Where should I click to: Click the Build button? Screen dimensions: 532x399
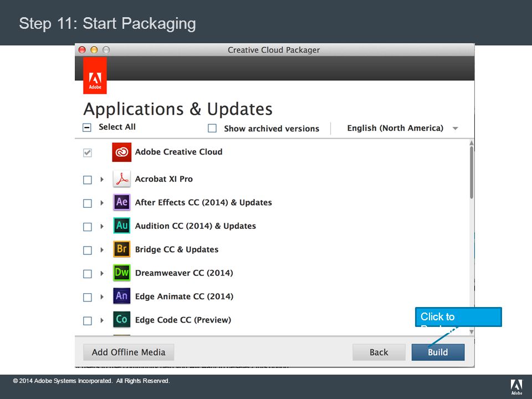tap(438, 352)
